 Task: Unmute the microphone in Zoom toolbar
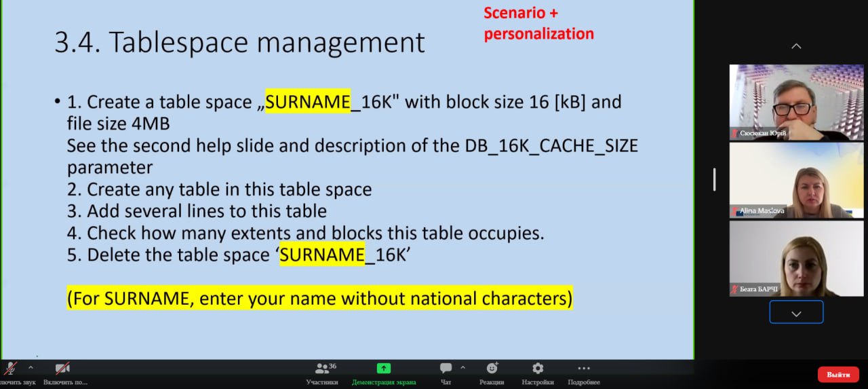10,369
